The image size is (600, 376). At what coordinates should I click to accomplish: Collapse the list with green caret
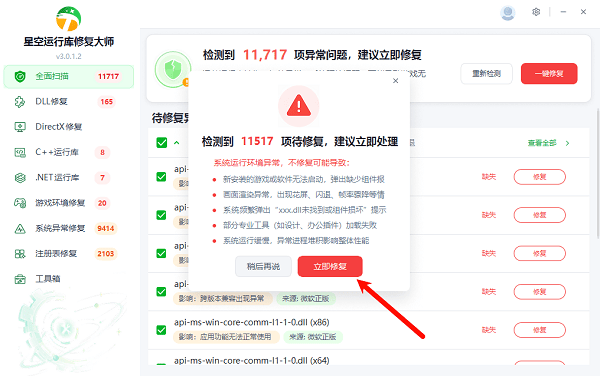coord(176,143)
